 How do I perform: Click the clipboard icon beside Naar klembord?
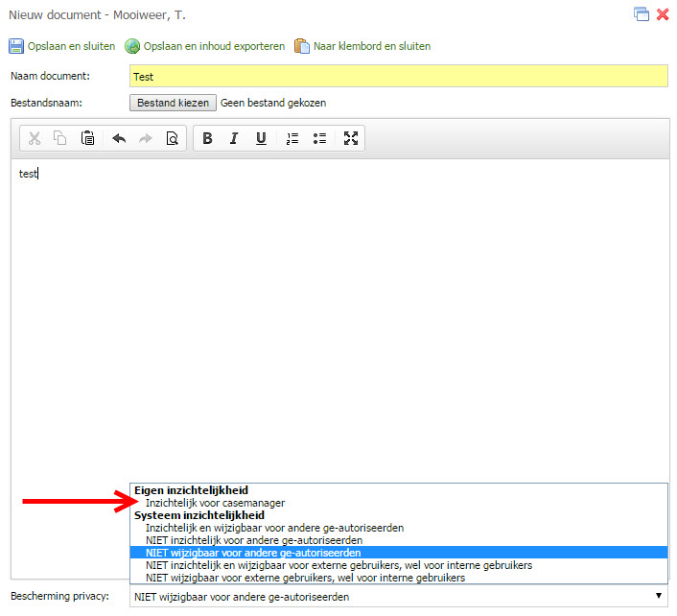tap(302, 46)
